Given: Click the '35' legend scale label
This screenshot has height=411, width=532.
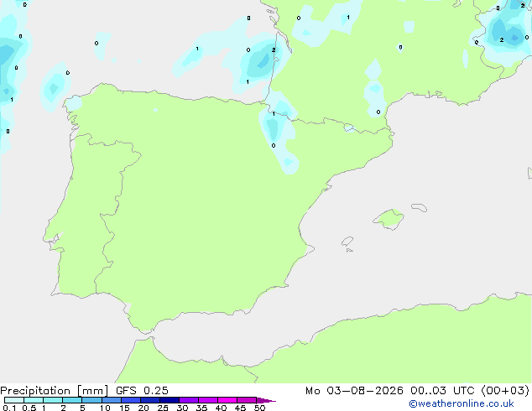Looking at the screenshot, I should [x=201, y=408].
